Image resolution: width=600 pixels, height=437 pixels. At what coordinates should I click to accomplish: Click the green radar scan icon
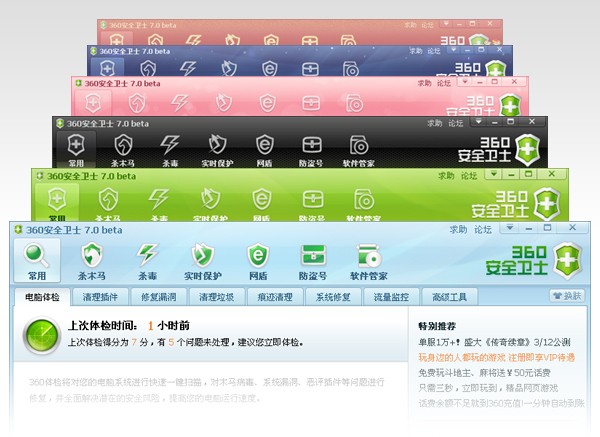(x=42, y=336)
